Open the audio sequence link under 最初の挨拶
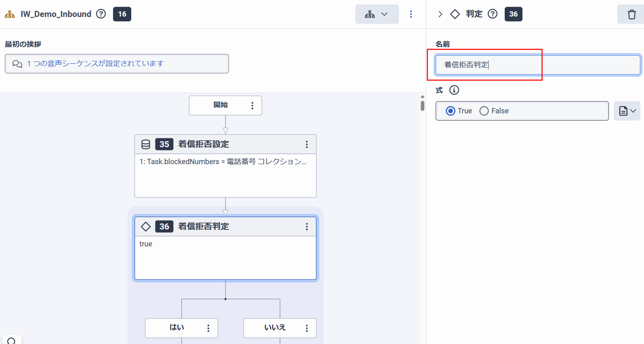 point(95,64)
